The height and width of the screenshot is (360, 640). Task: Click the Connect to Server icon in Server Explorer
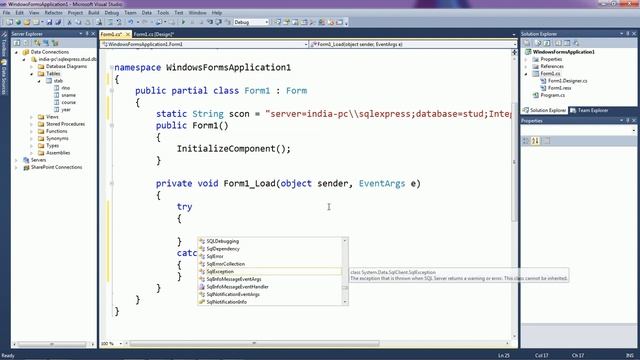46,43
